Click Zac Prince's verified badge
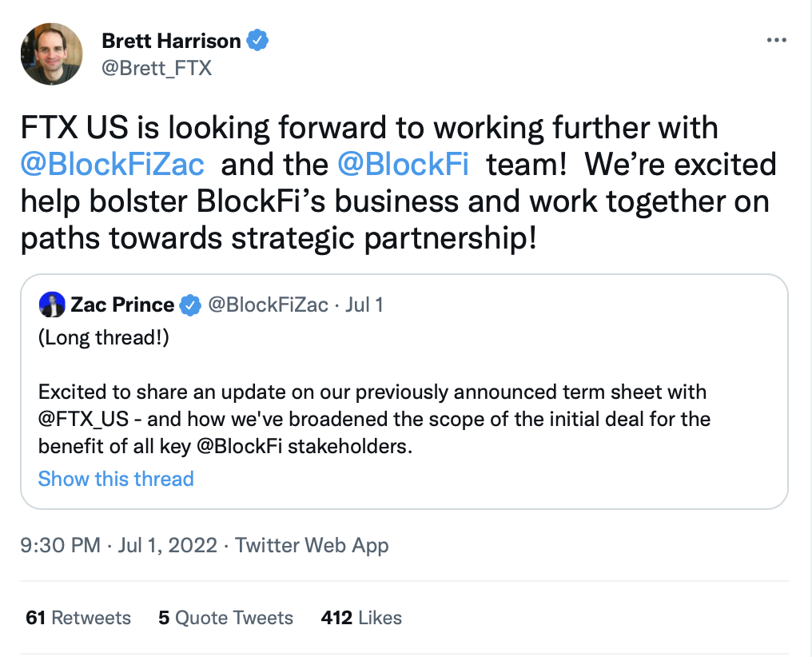 click(x=190, y=305)
